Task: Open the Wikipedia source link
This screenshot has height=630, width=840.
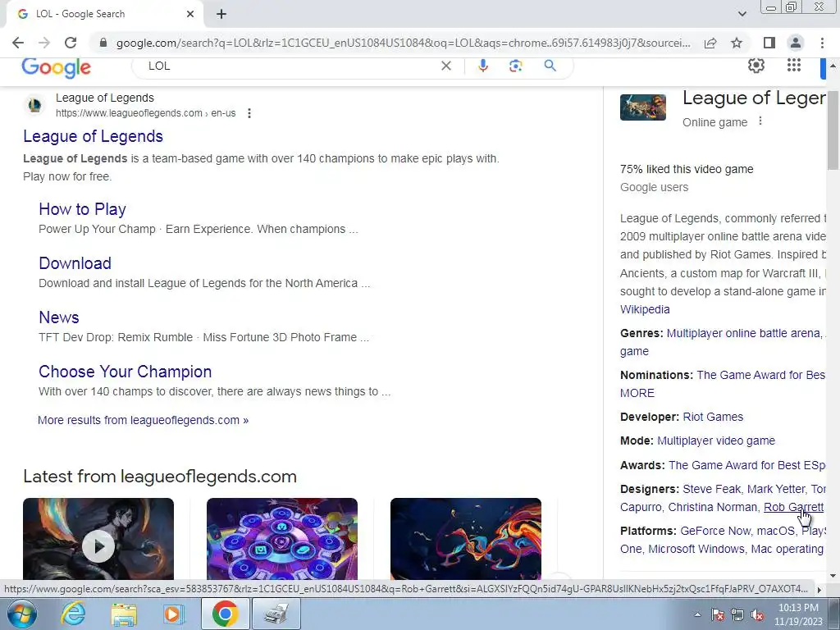Action: coord(645,309)
